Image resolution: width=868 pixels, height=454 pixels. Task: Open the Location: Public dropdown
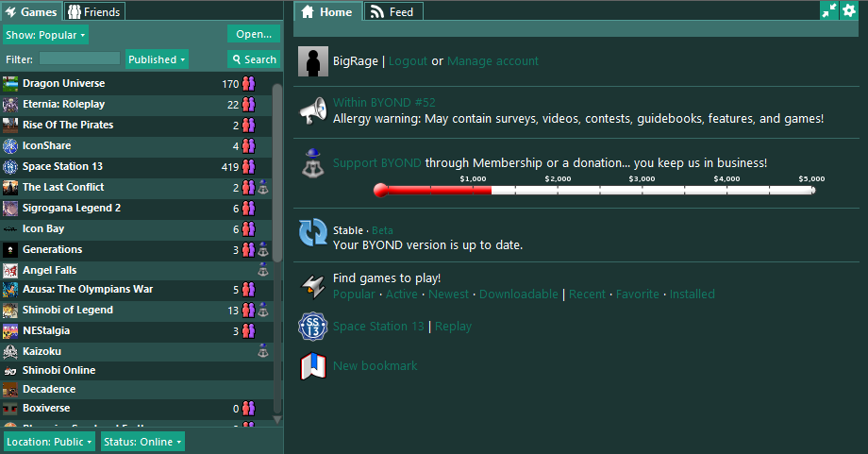[49, 442]
